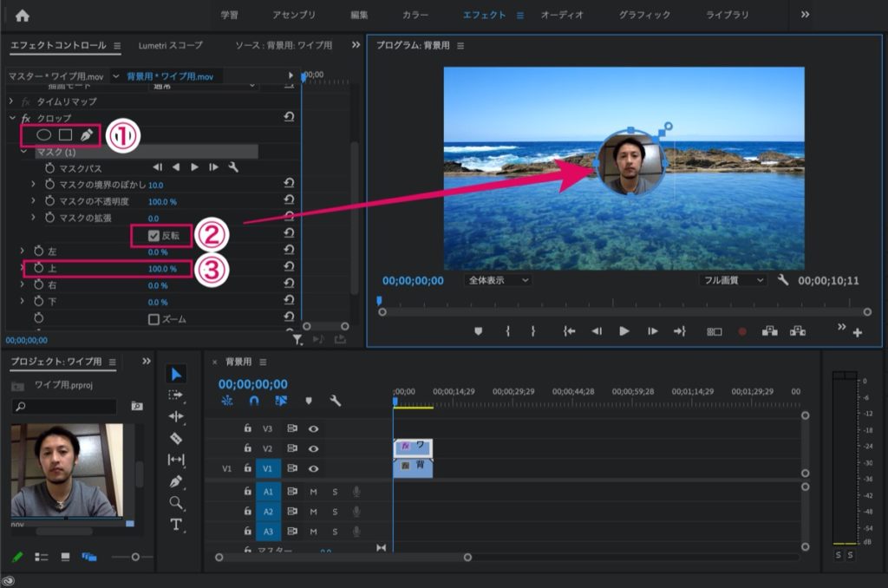Open the Lumetri スコープ tab

171,45
